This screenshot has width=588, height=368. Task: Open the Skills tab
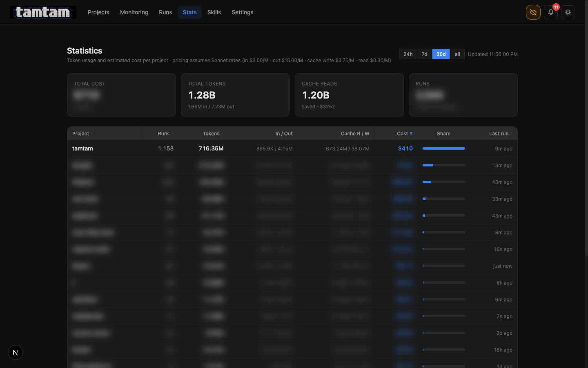tap(214, 12)
